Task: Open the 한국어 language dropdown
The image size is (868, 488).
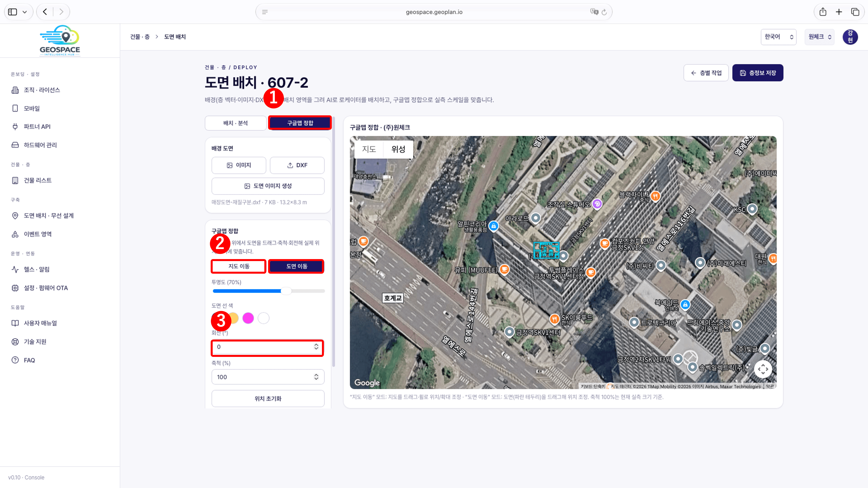Action: pos(778,37)
